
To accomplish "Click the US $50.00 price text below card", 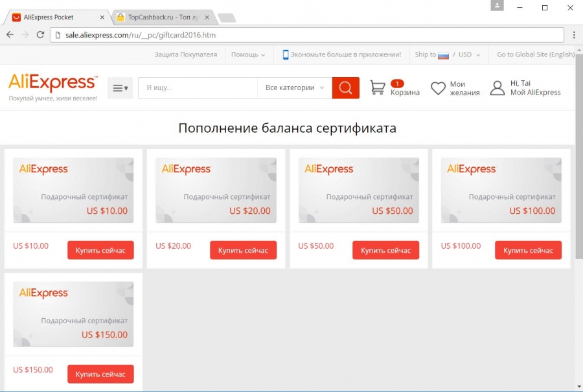I will click(x=316, y=246).
